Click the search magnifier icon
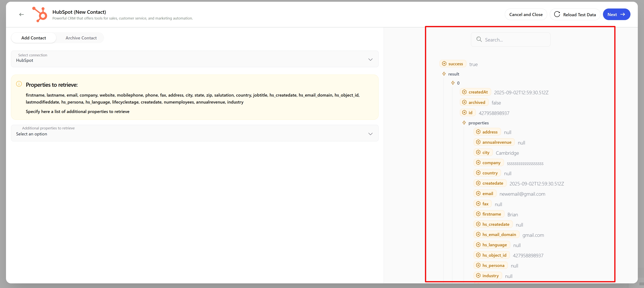 pos(479,39)
